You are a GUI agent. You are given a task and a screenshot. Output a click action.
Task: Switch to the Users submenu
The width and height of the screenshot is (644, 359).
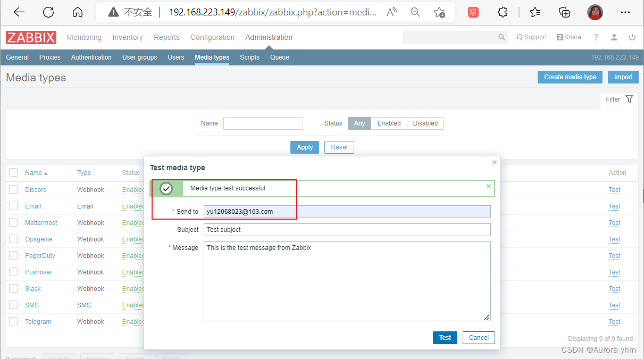(176, 57)
